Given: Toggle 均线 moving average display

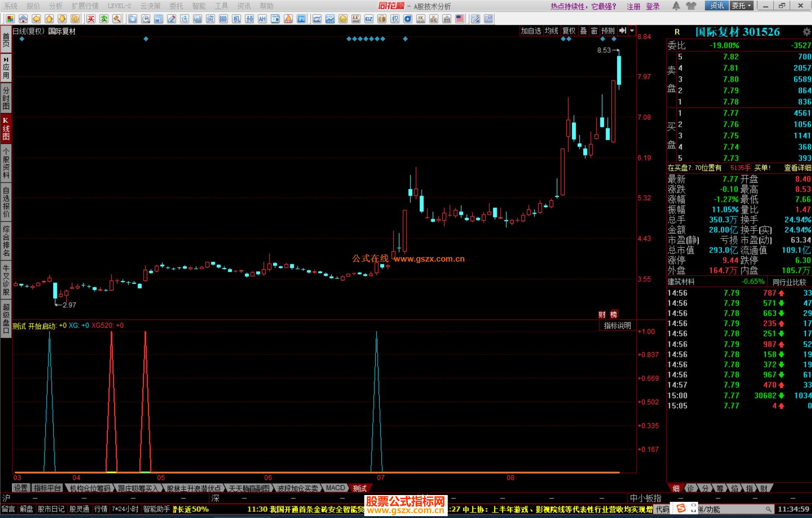Looking at the screenshot, I should [x=551, y=31].
